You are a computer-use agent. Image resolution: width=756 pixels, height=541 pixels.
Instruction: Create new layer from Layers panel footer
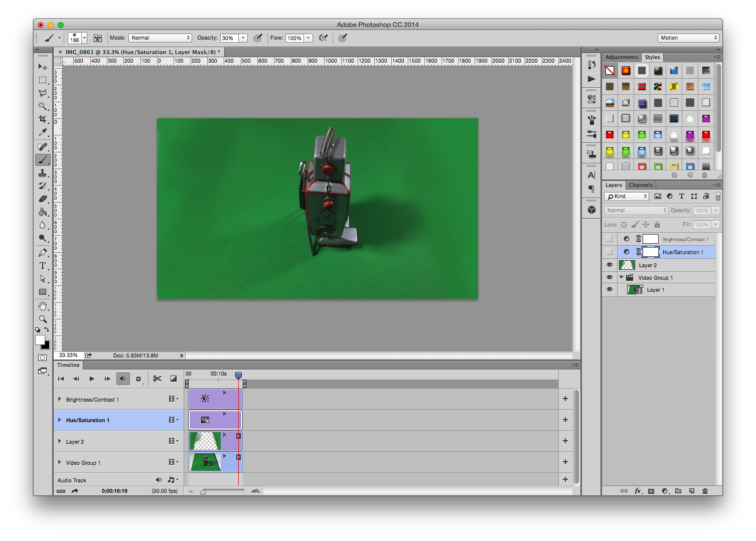[x=691, y=491]
